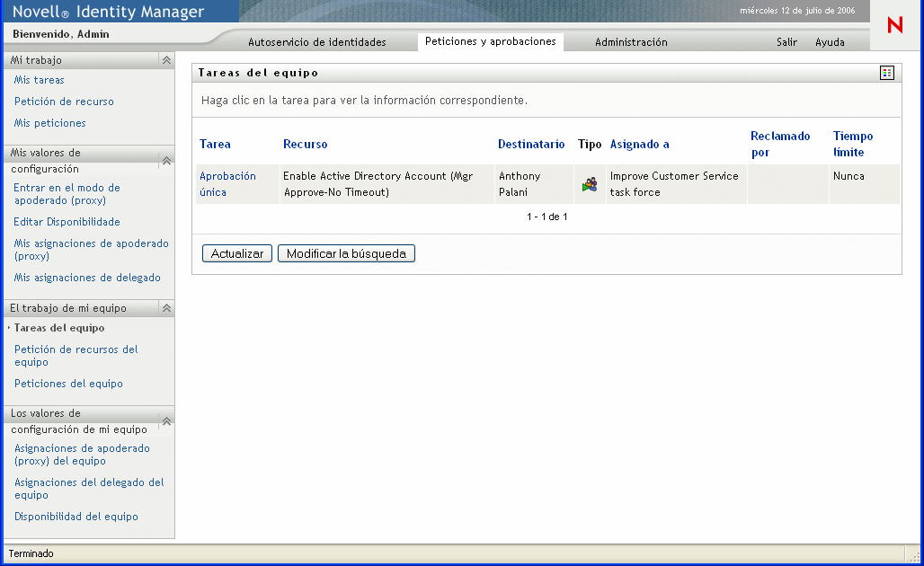Sort by Recurso column header

(x=306, y=144)
